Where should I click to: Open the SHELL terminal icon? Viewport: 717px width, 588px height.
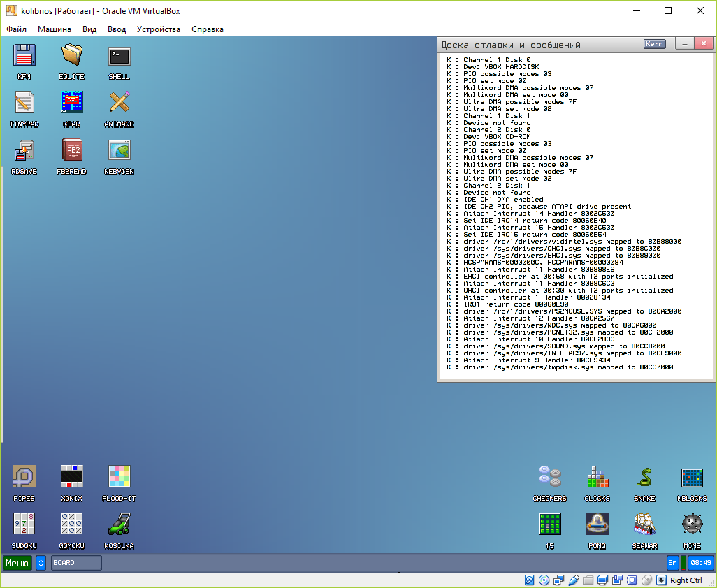pyautogui.click(x=119, y=57)
